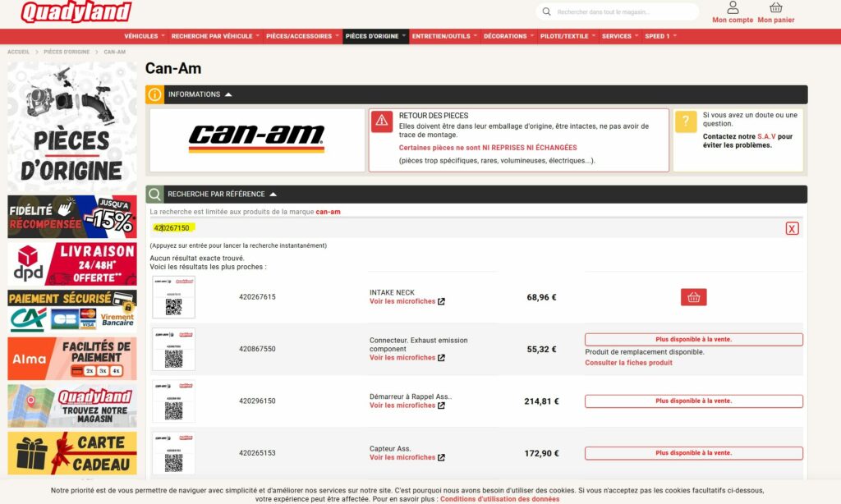Click the search magnifier icon in header

coord(546,11)
